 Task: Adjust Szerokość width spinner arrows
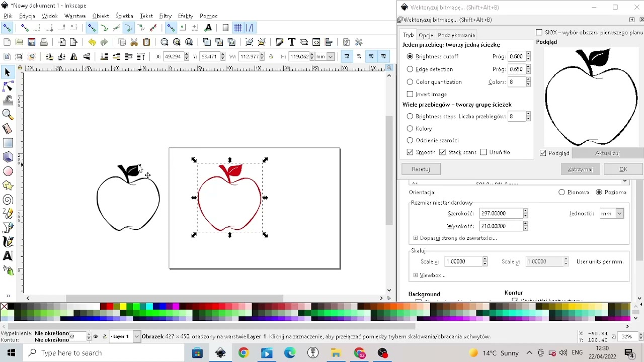tap(525, 213)
